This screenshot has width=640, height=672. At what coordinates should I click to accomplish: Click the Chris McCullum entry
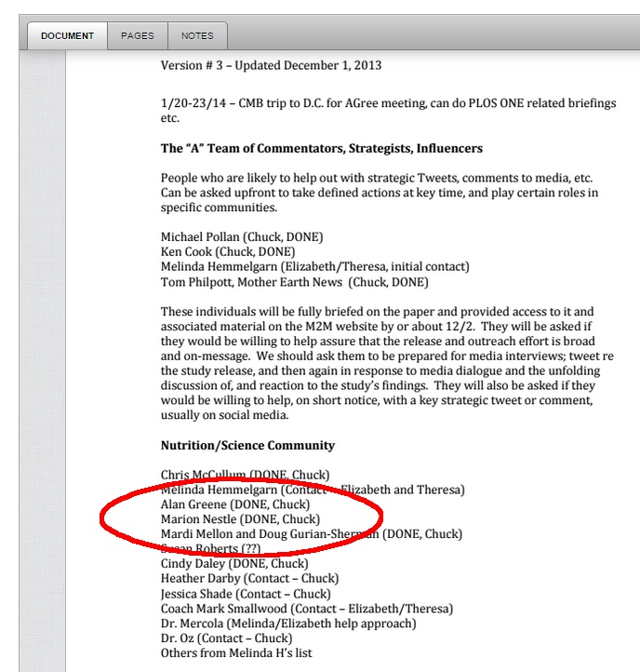[245, 475]
